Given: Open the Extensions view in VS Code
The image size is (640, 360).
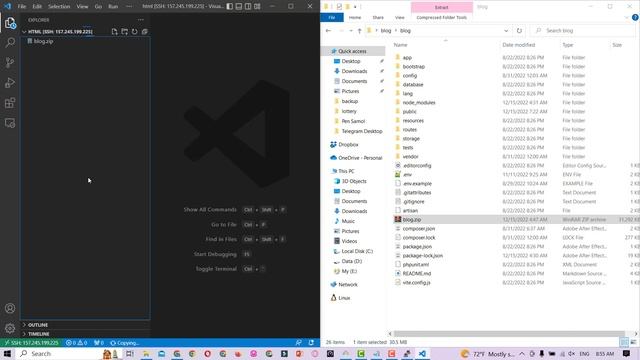Looking at the screenshot, I should (x=10, y=102).
